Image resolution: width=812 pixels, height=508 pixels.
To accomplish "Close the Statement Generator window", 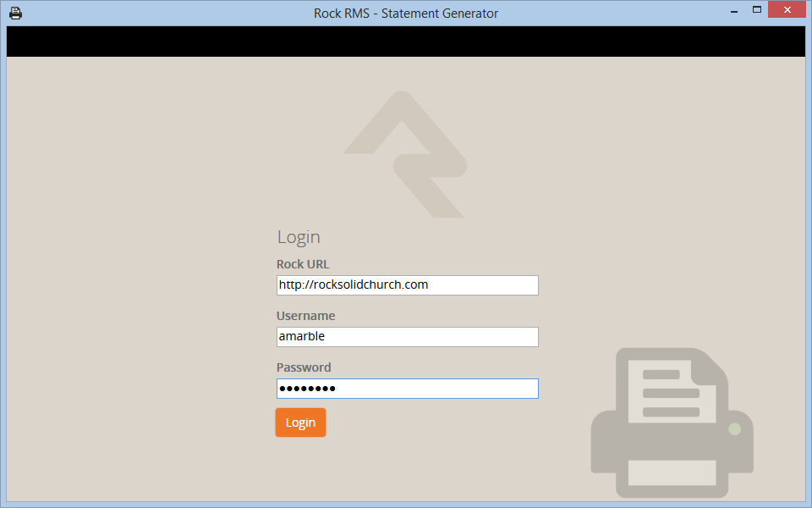I will [787, 11].
